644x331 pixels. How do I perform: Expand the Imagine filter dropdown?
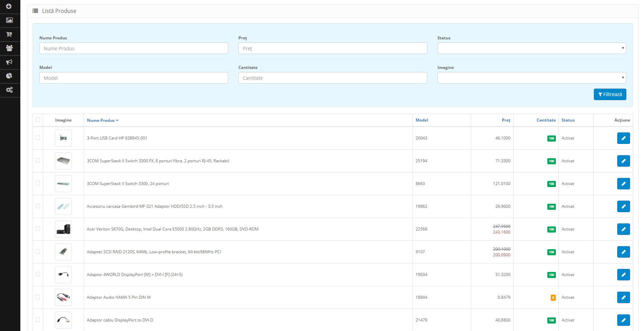coord(531,78)
